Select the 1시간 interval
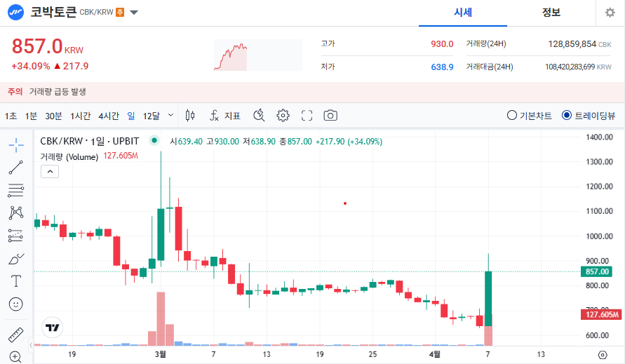 [81, 116]
